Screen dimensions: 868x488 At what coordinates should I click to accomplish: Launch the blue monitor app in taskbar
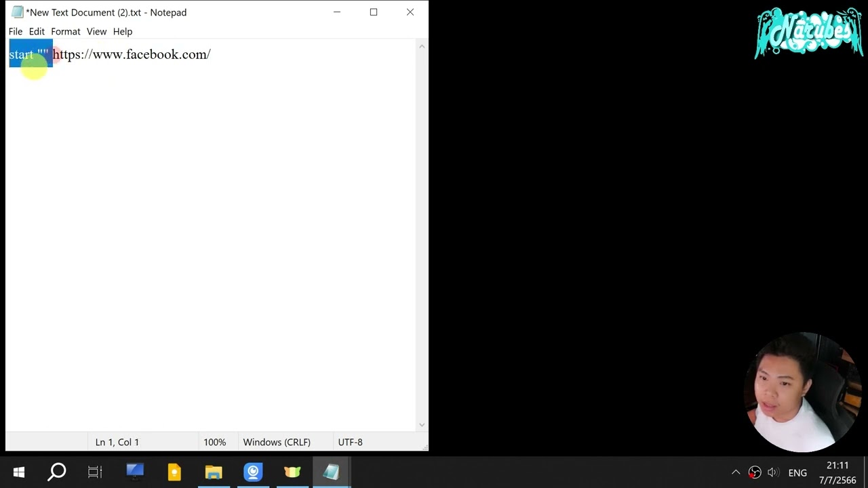coord(135,472)
